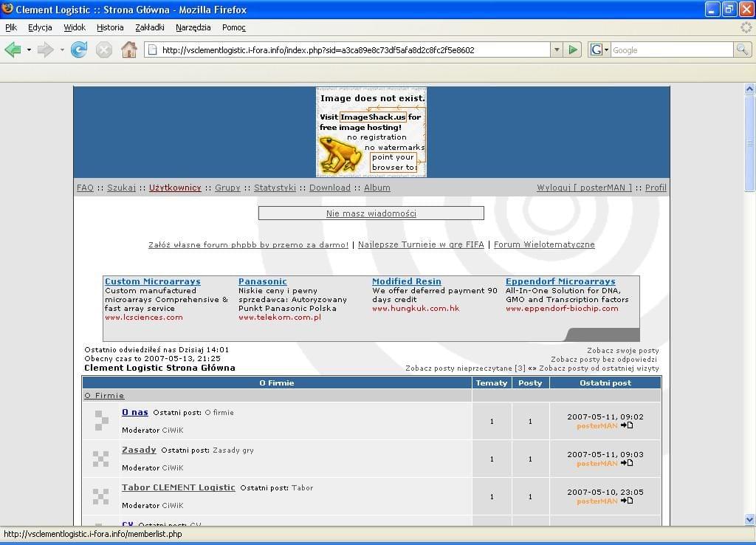Open the Szukaj search link
This screenshot has width=756, height=545.
[x=122, y=188]
